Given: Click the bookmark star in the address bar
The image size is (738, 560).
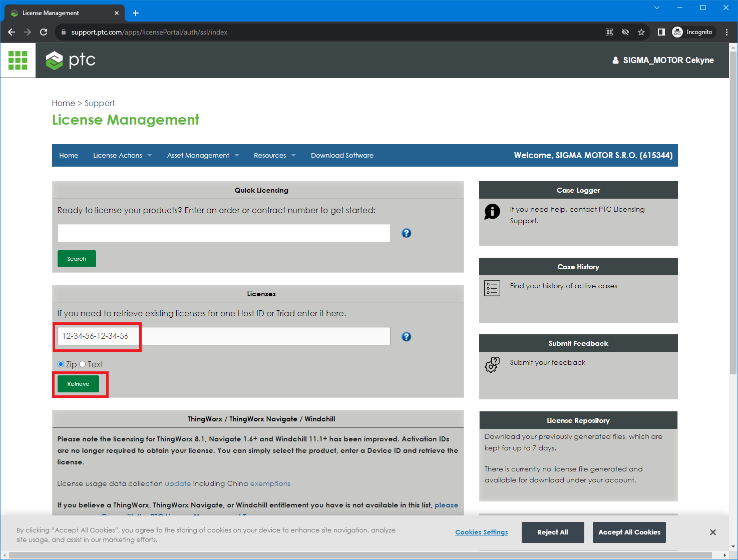Looking at the screenshot, I should click(641, 32).
